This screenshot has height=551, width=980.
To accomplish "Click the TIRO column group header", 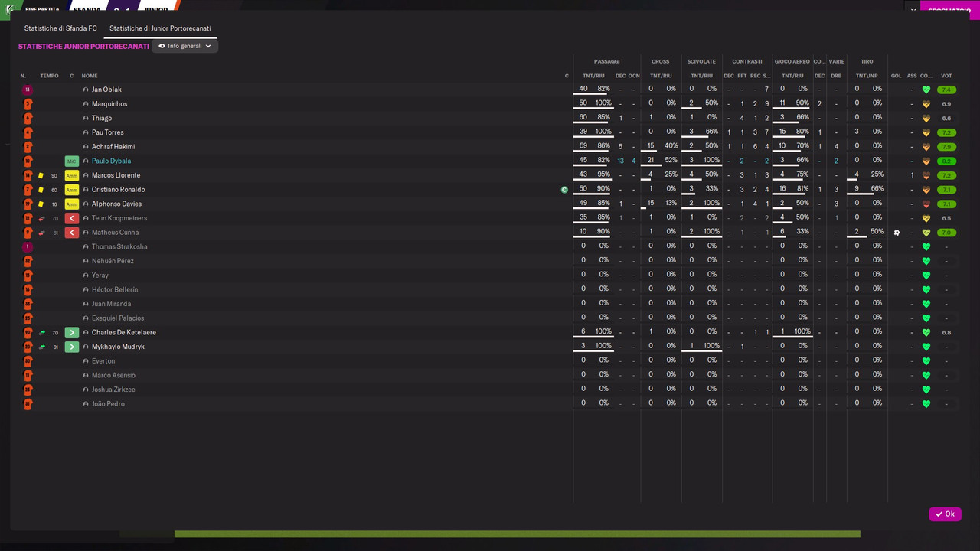I will pos(867,61).
